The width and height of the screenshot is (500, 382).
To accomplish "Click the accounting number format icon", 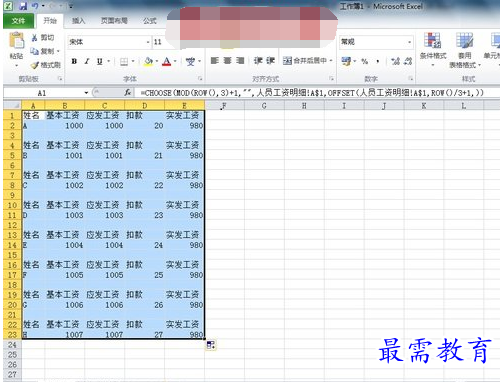I will pos(346,61).
